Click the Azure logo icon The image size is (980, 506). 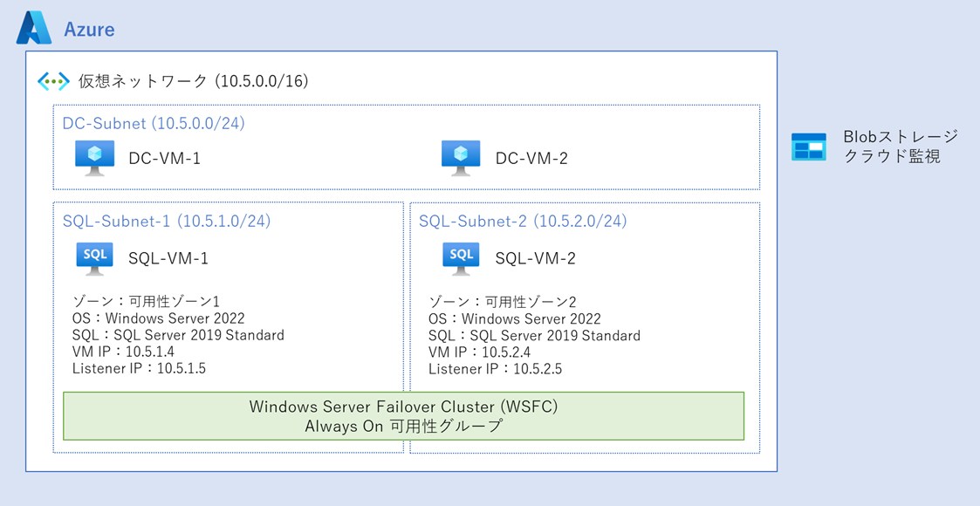34,28
